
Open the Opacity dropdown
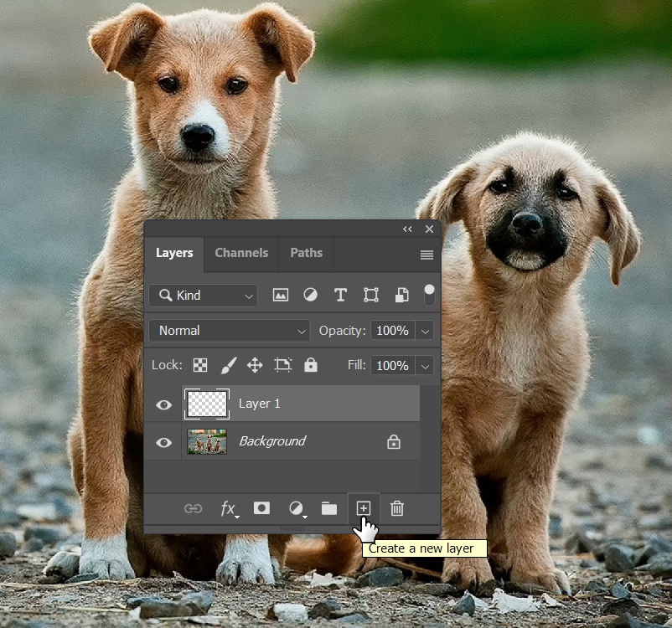[425, 331]
